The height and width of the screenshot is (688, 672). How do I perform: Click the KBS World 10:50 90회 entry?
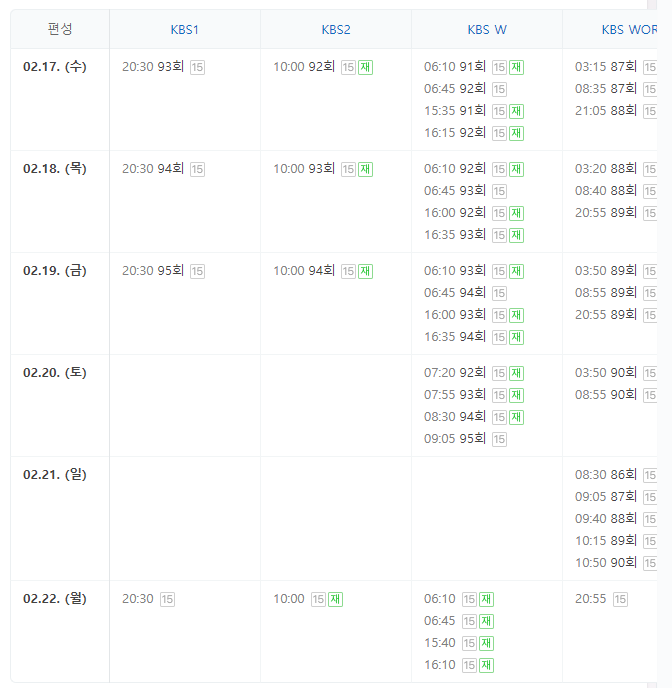point(606,563)
